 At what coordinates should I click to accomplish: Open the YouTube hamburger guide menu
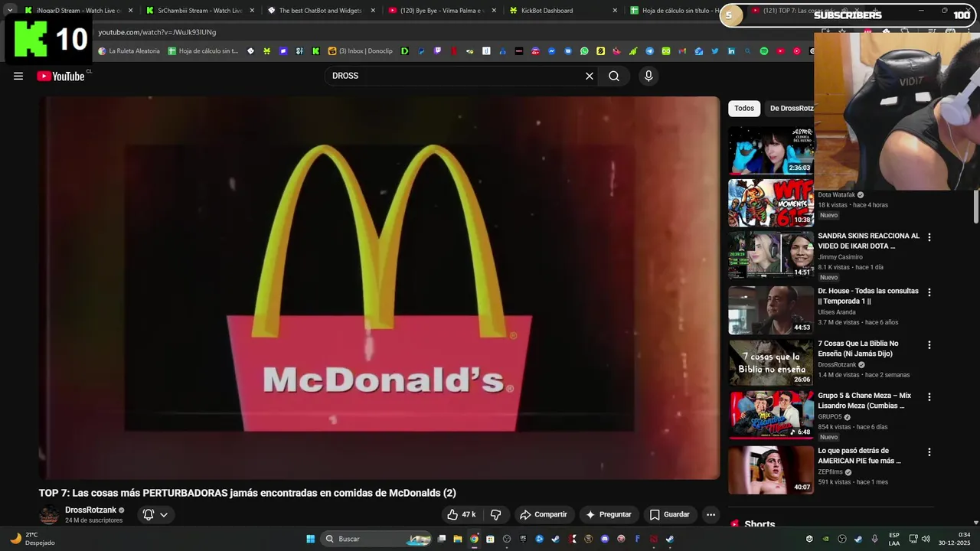click(x=18, y=76)
